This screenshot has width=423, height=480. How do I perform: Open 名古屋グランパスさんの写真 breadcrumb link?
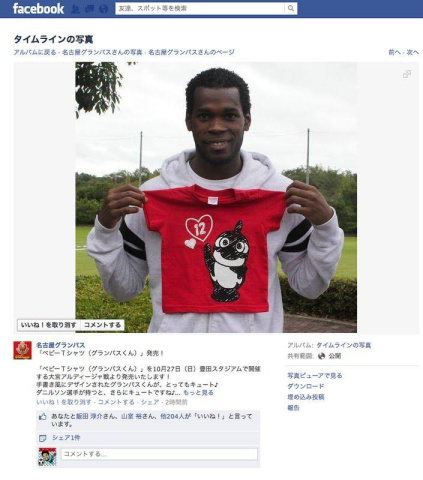click(x=102, y=52)
